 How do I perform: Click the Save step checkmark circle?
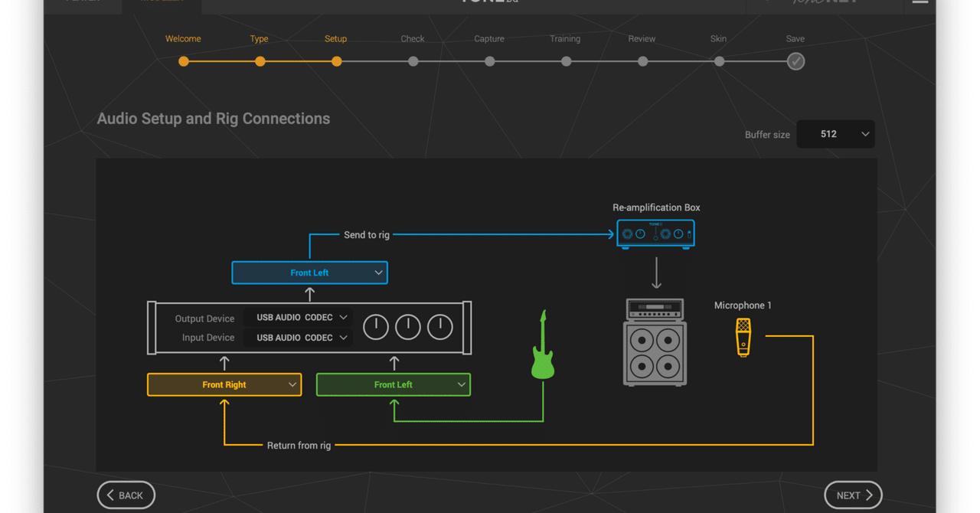795,61
